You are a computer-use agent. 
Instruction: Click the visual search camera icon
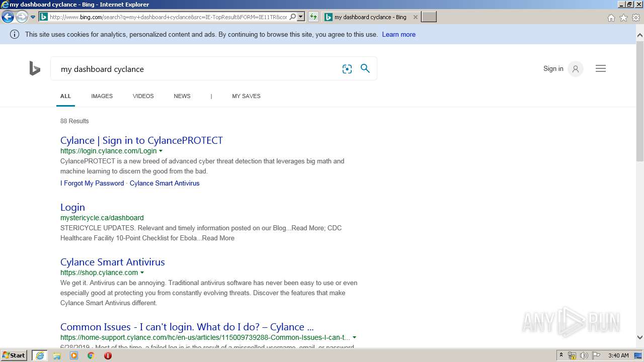click(x=347, y=69)
